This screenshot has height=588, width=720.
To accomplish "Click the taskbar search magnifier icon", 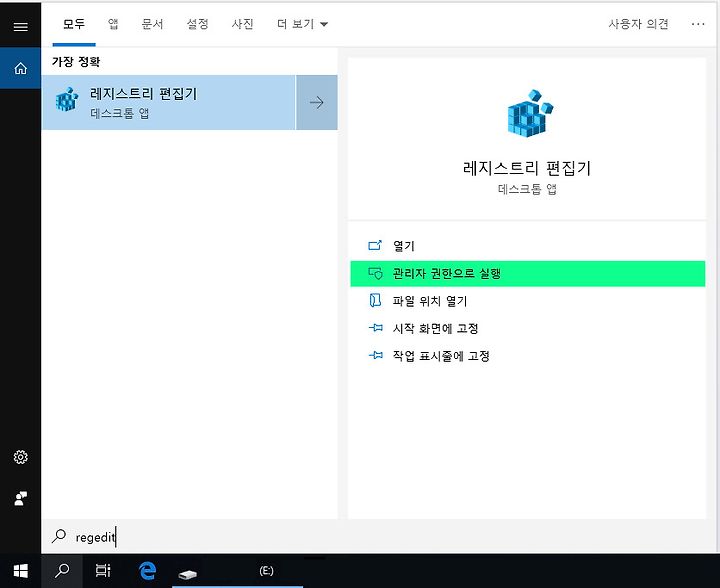I will pyautogui.click(x=62, y=571).
